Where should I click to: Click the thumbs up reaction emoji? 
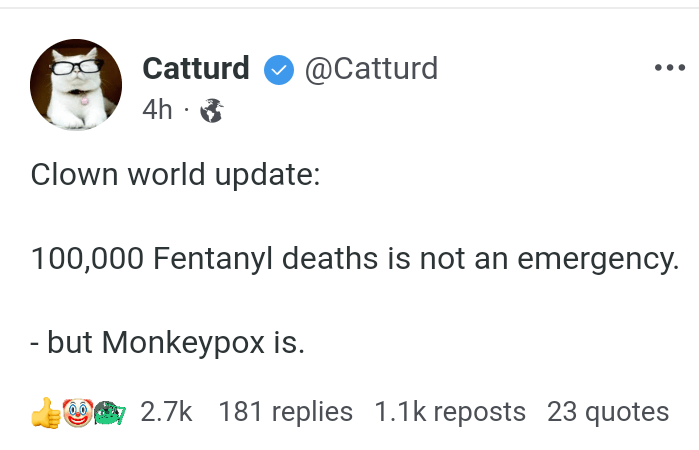[x=45, y=412]
